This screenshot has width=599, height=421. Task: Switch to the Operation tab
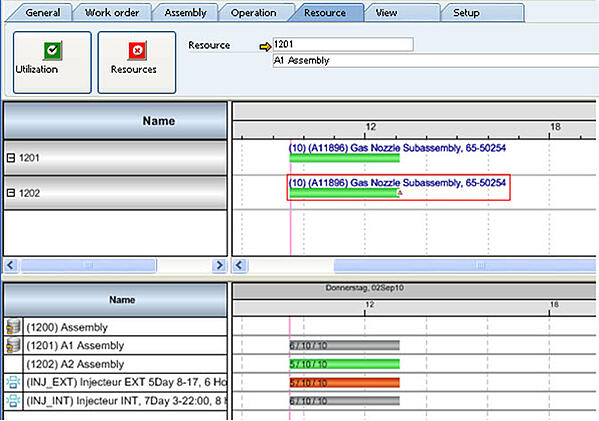point(253,13)
